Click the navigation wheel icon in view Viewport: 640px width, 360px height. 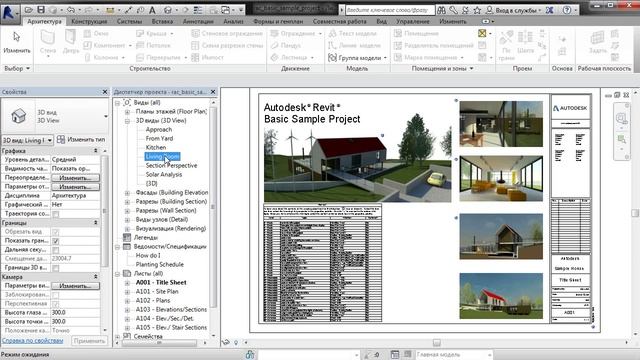click(621, 118)
